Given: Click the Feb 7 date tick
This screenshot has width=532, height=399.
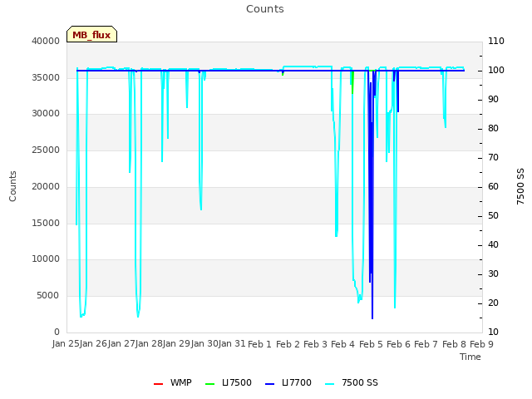Looking at the screenshot, I should pos(426,344).
